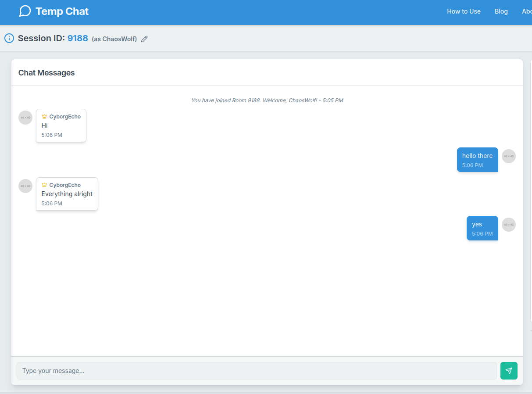Click the crown icon on CyborgEcho's first message

coord(44,116)
